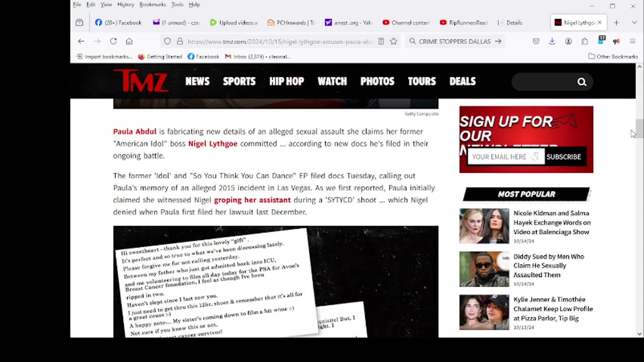This screenshot has width=644, height=362.
Task: Click the TMZ logo
Action: pos(140,80)
